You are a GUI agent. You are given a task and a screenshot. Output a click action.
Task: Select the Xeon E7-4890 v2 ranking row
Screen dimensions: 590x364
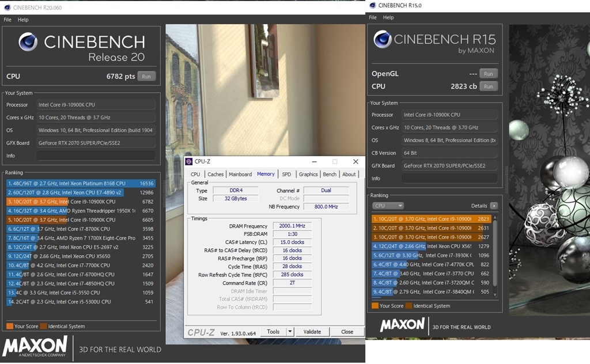[x=81, y=192]
